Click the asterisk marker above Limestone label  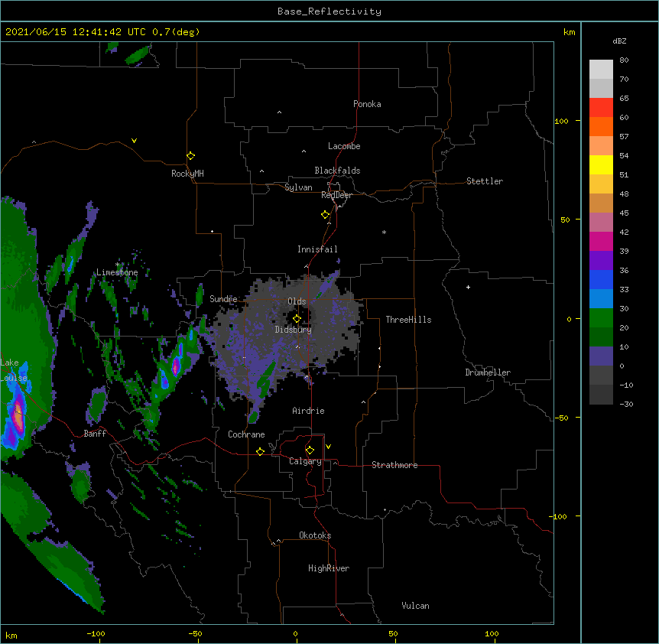pos(118,265)
